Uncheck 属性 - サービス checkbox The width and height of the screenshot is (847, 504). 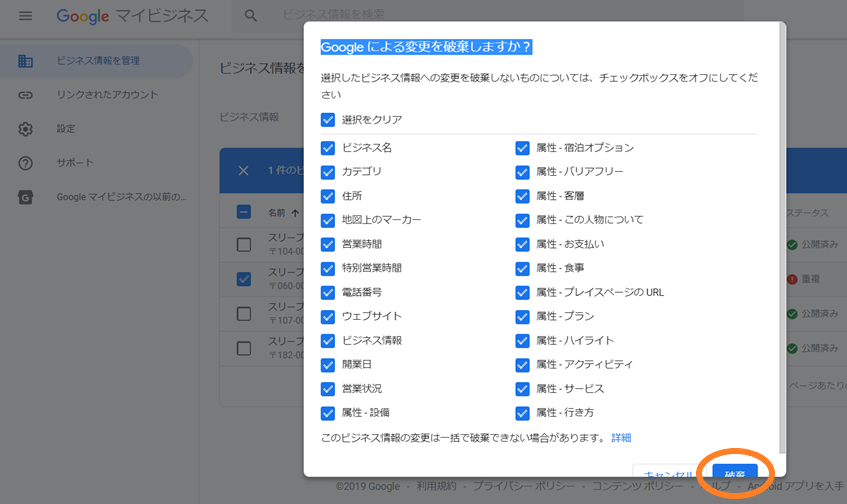pyautogui.click(x=522, y=389)
